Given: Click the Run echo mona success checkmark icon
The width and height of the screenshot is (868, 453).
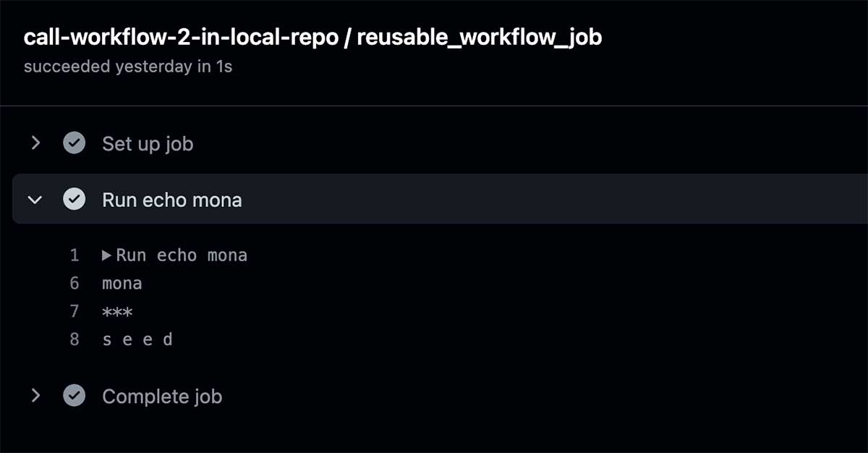Looking at the screenshot, I should (74, 199).
